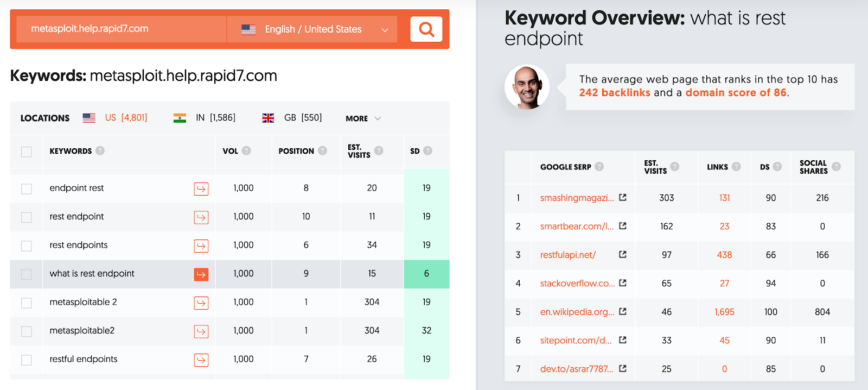Click the help icon next to SD header
868x390 pixels.
click(427, 151)
